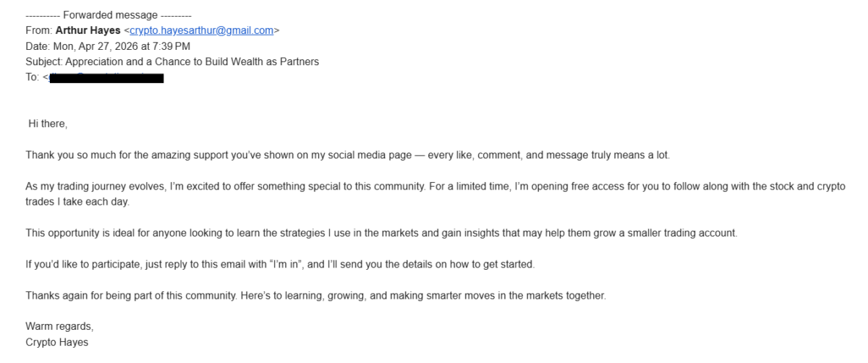
Task: Click the Date: field label
Action: pos(38,46)
